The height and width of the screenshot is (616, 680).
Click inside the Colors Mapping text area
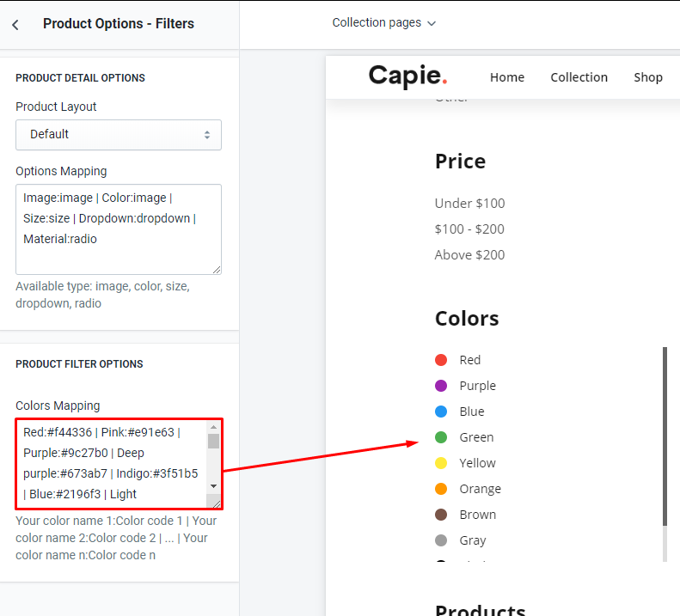click(112, 462)
